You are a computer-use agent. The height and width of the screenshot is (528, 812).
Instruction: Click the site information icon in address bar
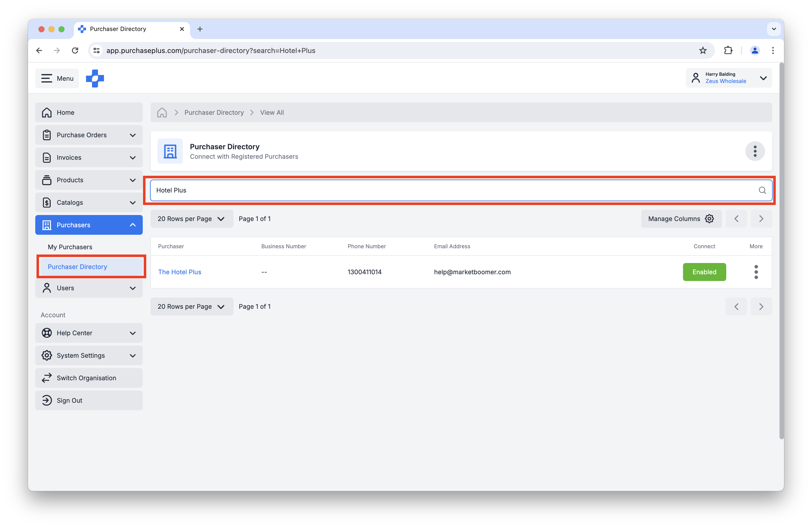pos(96,50)
